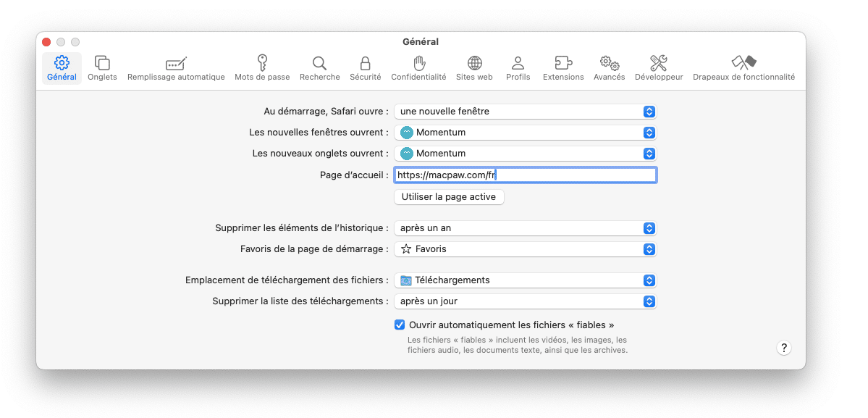Select the Mots de passe key icon
This screenshot has height=418, width=868.
tap(262, 62)
